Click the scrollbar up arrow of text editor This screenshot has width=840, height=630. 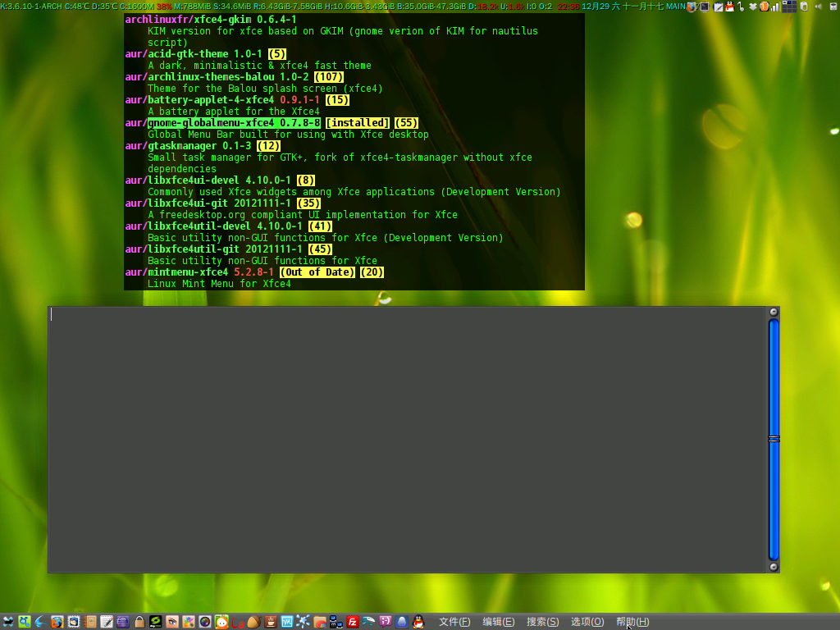coord(774,312)
